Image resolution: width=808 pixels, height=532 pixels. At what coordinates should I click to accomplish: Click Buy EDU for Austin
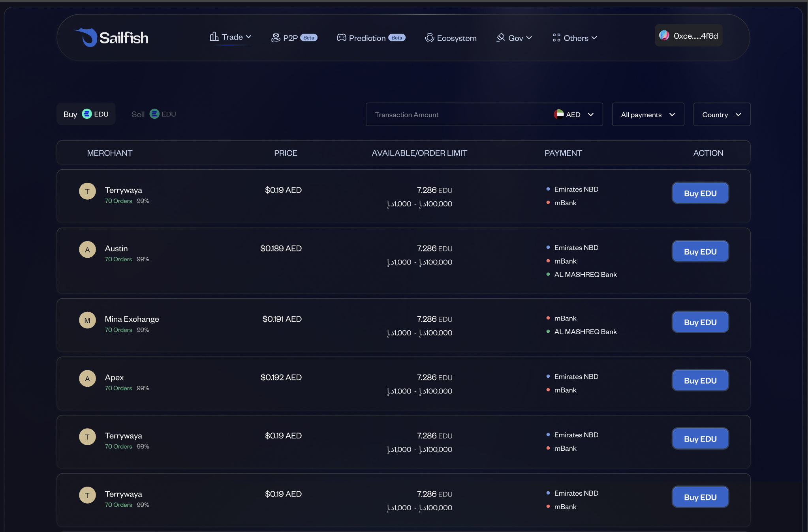click(700, 251)
